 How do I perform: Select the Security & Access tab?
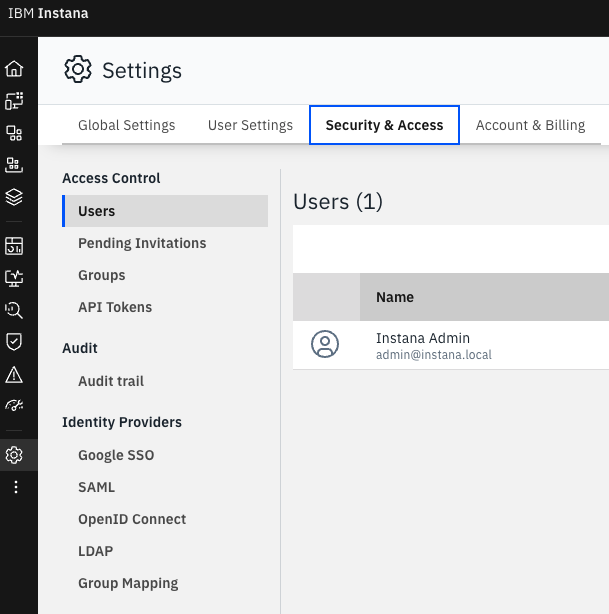coord(384,125)
